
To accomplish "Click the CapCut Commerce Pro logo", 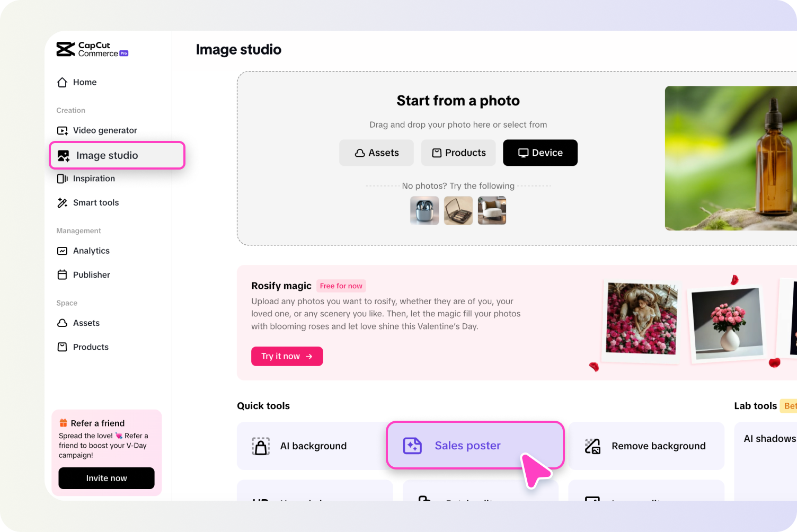I will coord(92,49).
